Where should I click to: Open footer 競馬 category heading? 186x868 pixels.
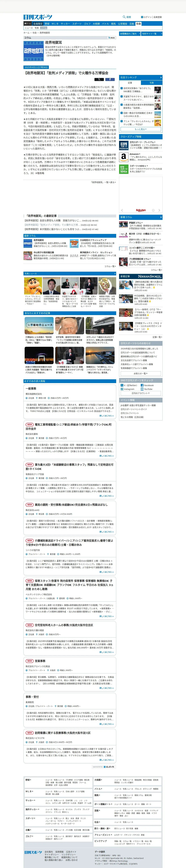coord(97,795)
